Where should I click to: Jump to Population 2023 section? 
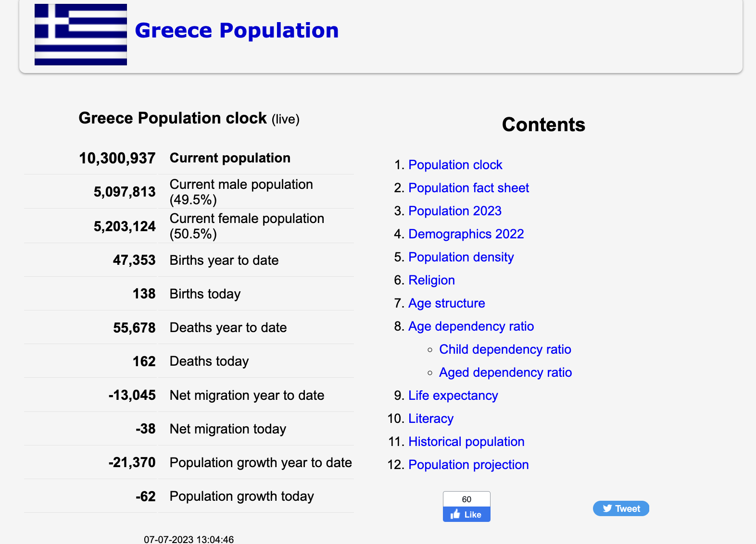point(454,211)
